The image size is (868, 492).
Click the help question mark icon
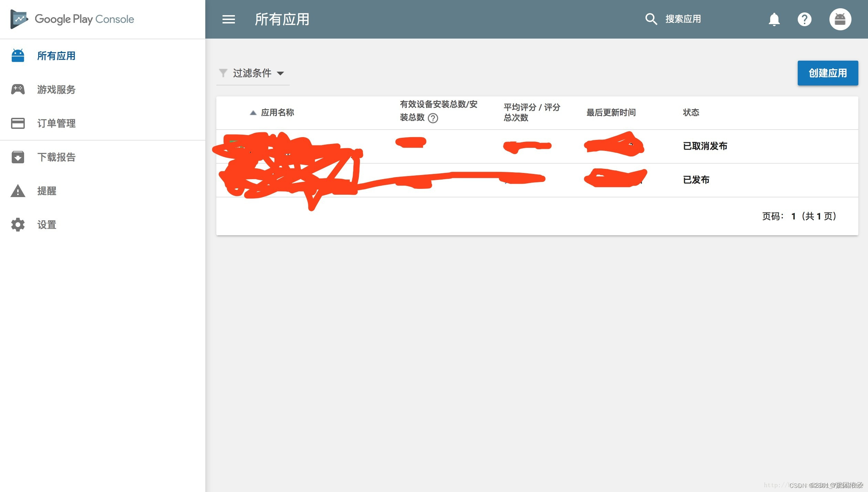(x=806, y=19)
